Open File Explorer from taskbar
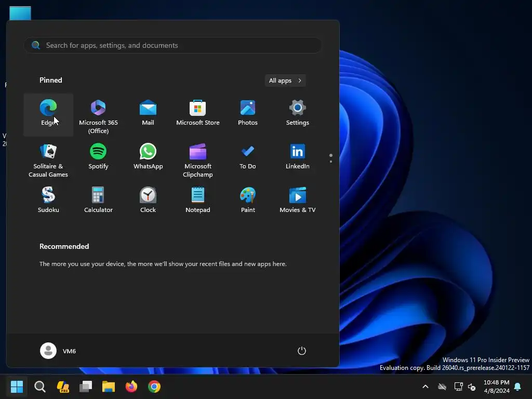The width and height of the screenshot is (532, 399). click(x=109, y=387)
